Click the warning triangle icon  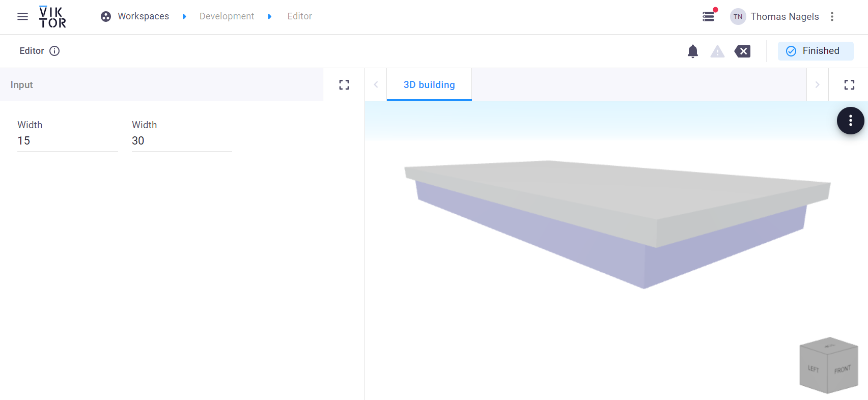click(717, 51)
